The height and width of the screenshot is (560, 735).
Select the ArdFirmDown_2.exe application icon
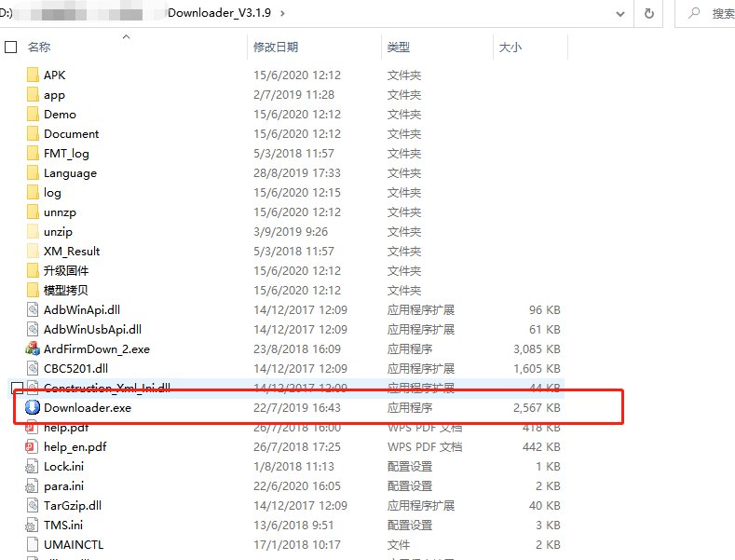33,348
